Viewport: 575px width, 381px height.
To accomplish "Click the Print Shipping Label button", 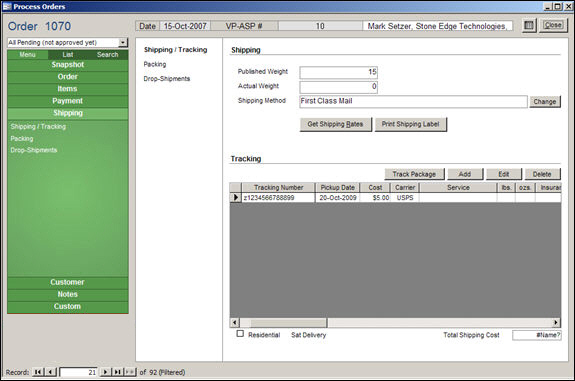I will point(410,124).
